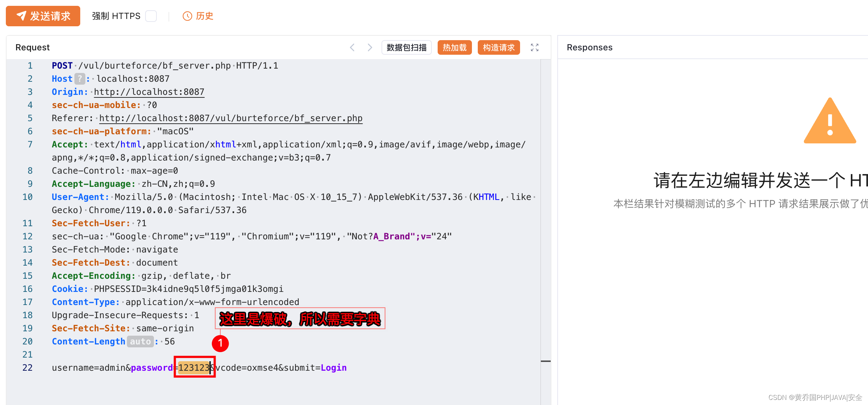Open the Origin link http://localhost:8087

click(149, 92)
